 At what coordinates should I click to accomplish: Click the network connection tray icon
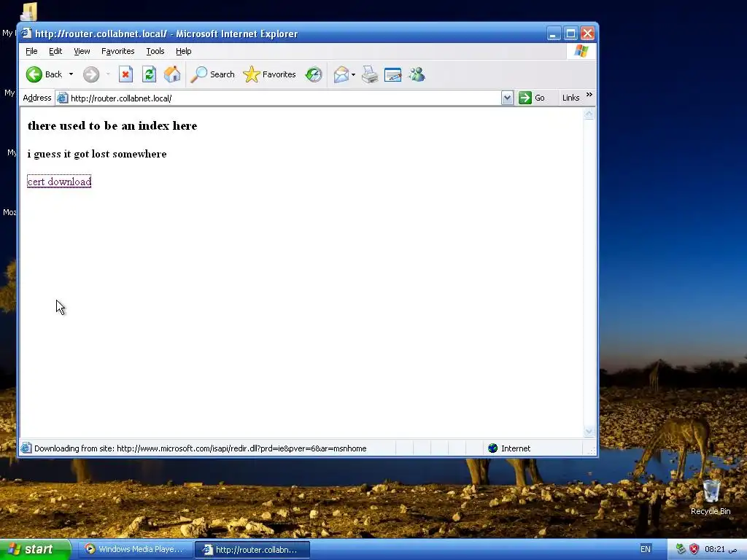681,549
